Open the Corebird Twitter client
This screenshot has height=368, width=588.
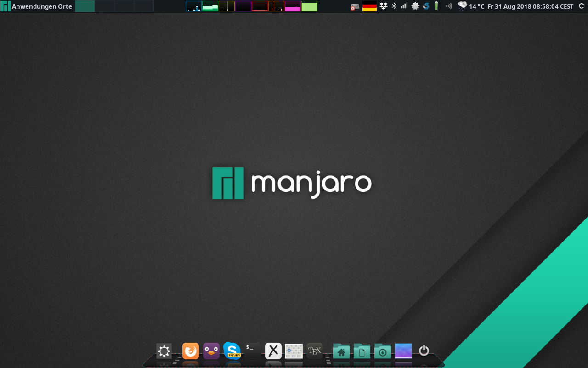coord(211,351)
